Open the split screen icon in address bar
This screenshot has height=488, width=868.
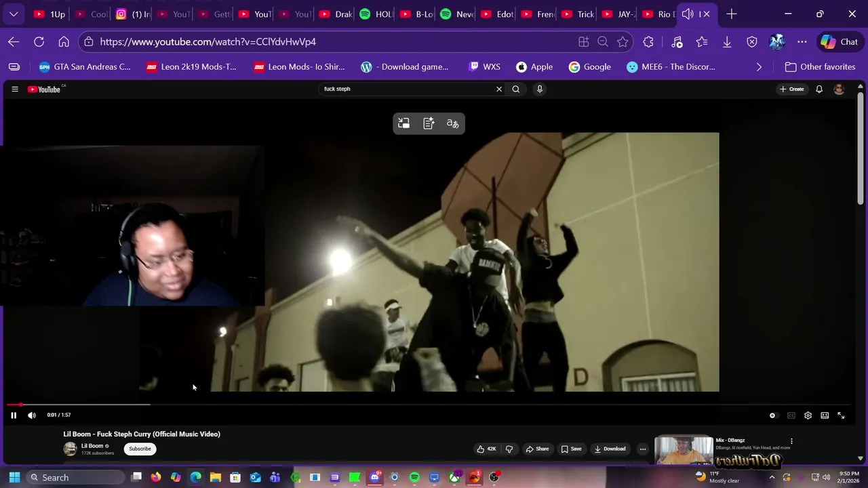(x=584, y=42)
